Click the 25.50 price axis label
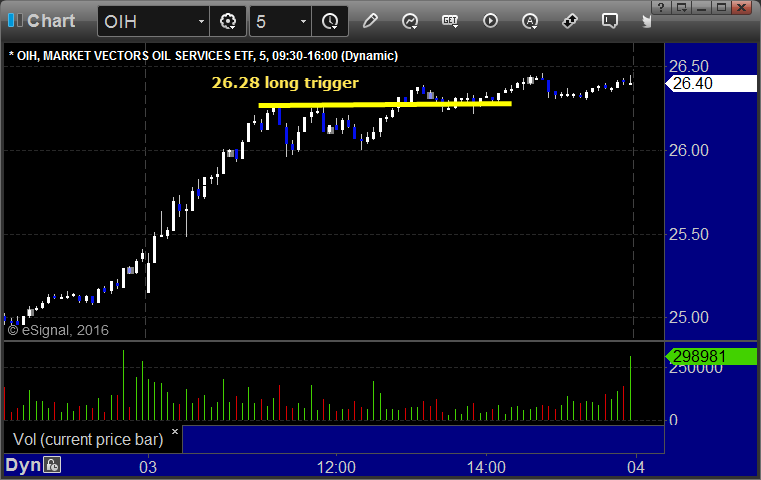This screenshot has height=480, width=761. (x=689, y=234)
